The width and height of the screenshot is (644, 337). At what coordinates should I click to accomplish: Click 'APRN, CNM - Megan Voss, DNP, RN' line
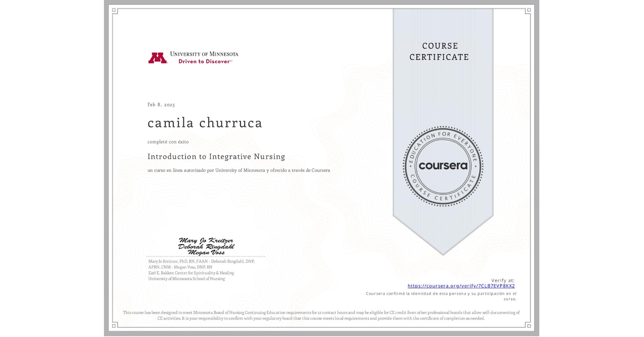[x=180, y=267]
